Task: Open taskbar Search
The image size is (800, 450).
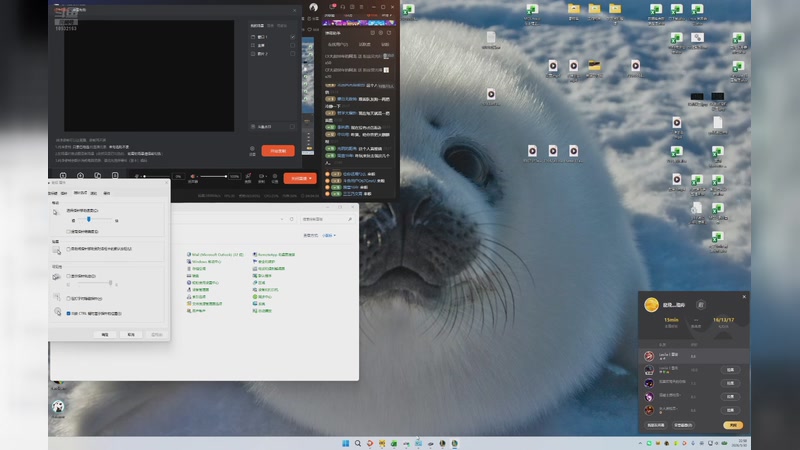Action: (358, 443)
